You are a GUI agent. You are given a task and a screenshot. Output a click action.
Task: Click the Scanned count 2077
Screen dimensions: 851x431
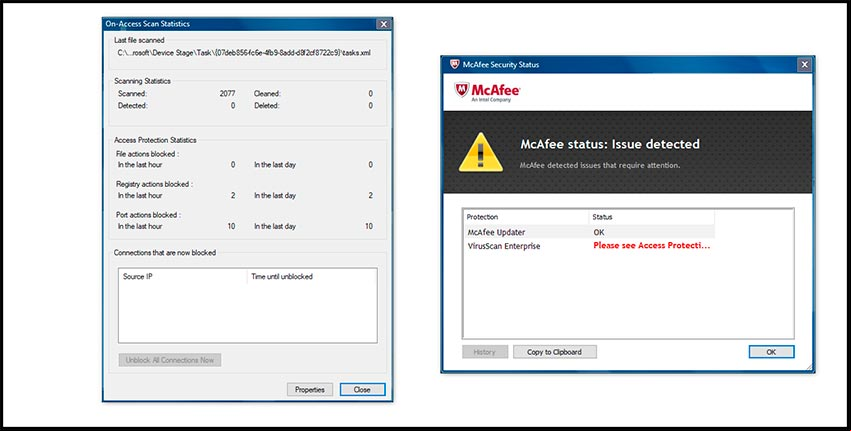pyautogui.click(x=227, y=93)
